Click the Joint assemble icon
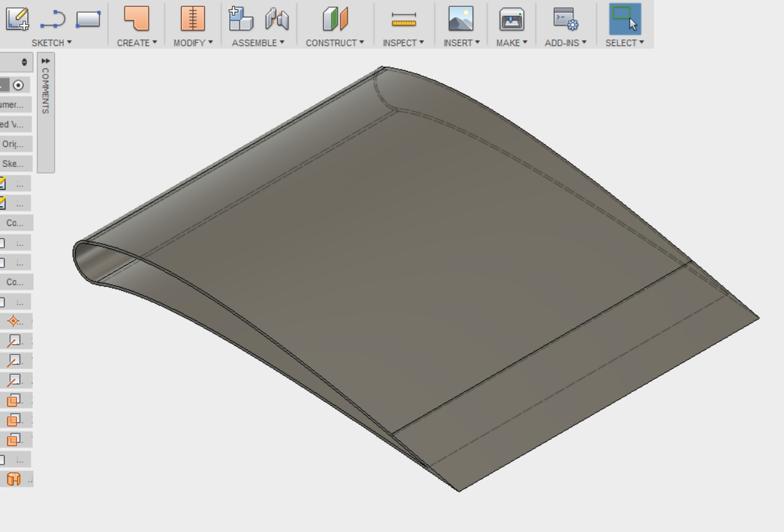784x532 pixels. (x=277, y=19)
